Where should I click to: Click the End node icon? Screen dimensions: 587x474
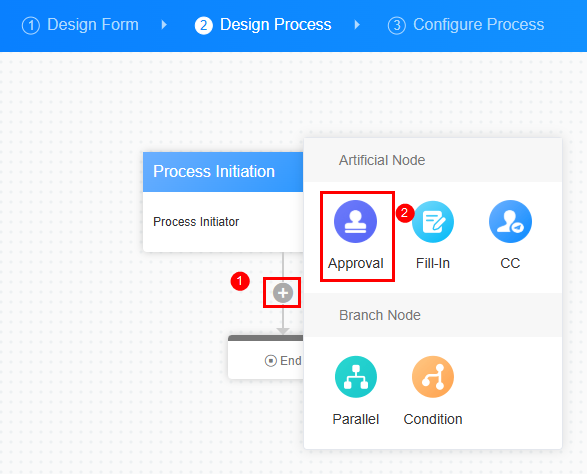tap(270, 361)
